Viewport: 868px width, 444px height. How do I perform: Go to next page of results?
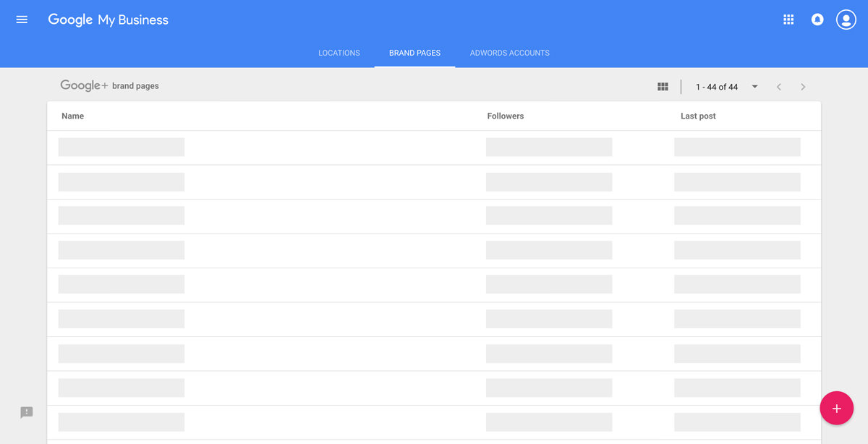[803, 87]
